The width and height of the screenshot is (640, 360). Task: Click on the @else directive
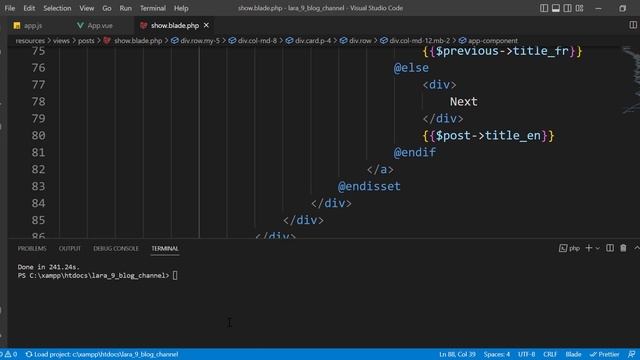411,68
